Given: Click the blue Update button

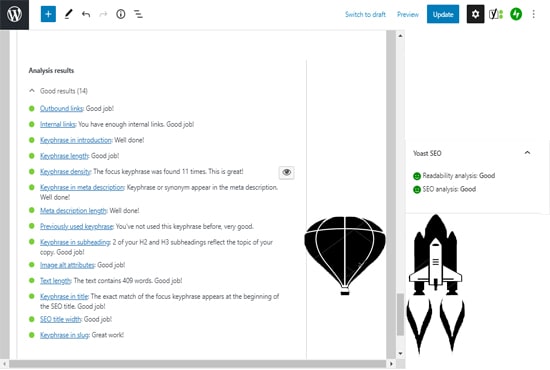Looking at the screenshot, I should (443, 14).
